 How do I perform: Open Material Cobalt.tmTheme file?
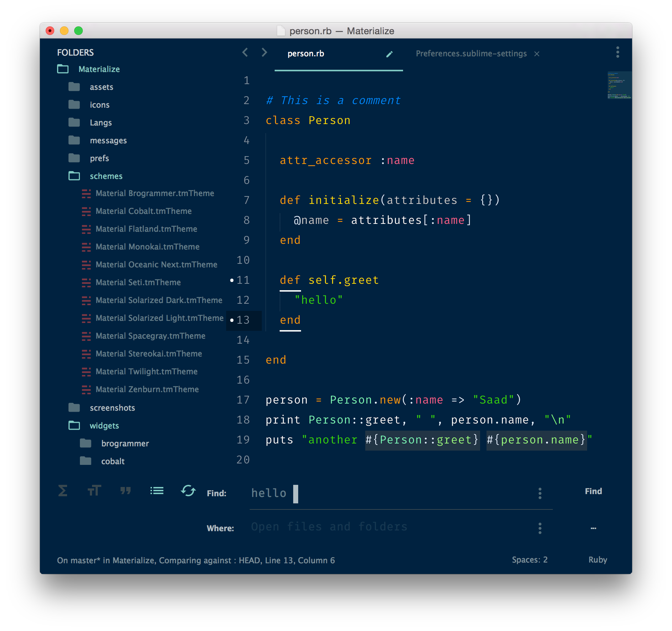pos(144,211)
